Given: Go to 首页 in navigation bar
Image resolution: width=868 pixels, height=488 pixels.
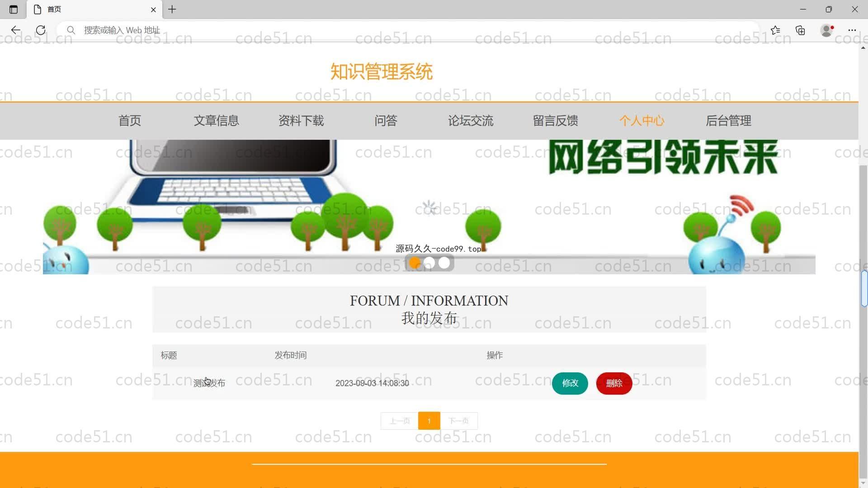Looking at the screenshot, I should [x=130, y=121].
